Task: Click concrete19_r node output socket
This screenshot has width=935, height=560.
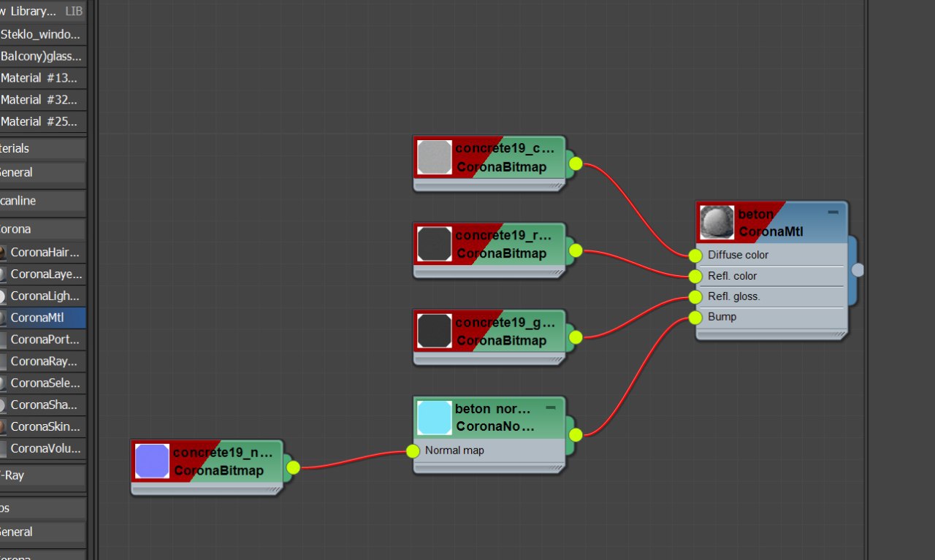Action: pyautogui.click(x=576, y=250)
